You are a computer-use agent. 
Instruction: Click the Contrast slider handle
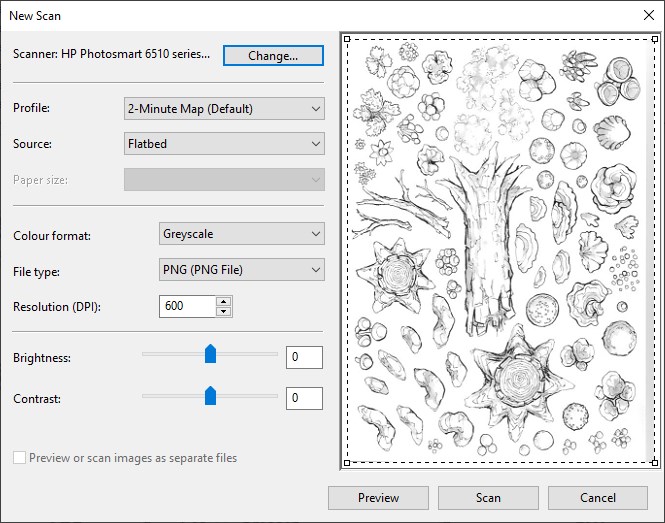[210, 396]
